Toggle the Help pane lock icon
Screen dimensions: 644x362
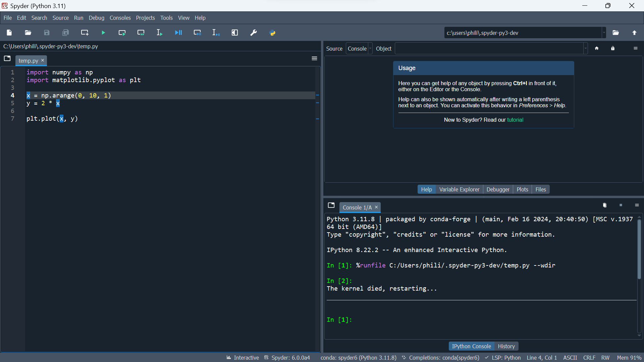[x=613, y=49]
